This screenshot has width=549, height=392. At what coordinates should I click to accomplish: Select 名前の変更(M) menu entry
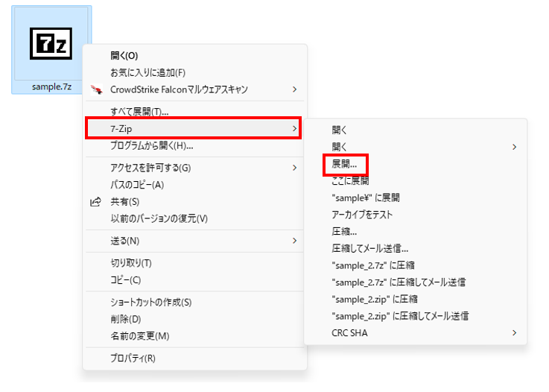pos(195,336)
